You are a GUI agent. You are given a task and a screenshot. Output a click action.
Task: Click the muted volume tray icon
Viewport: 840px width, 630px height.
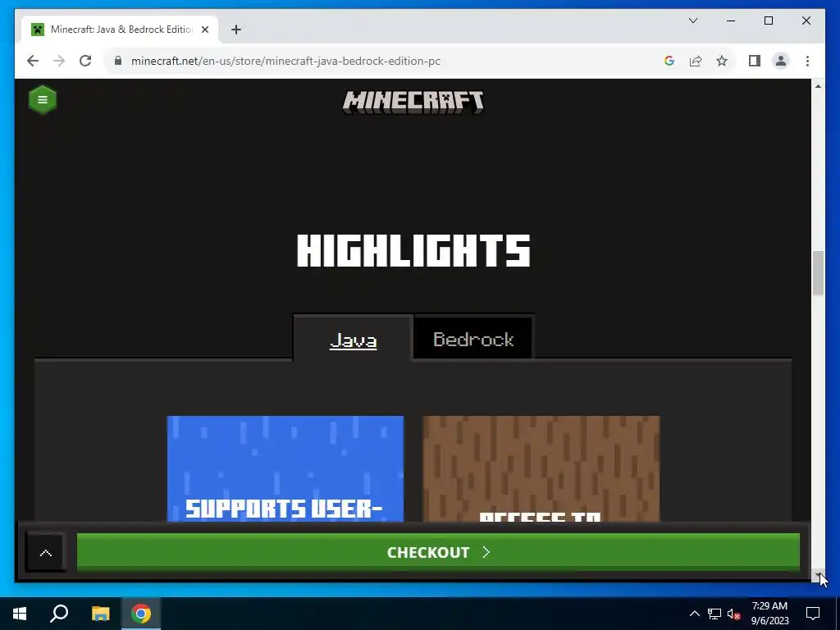coord(733,614)
